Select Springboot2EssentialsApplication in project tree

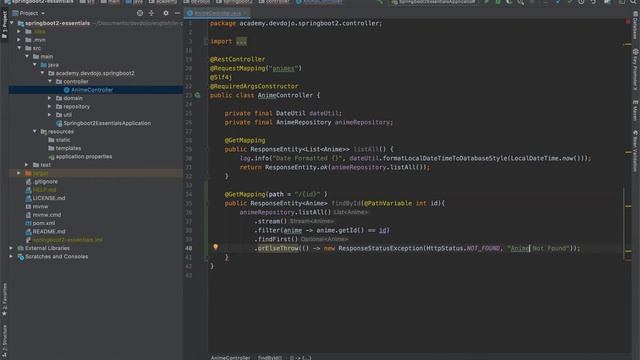tap(107, 123)
